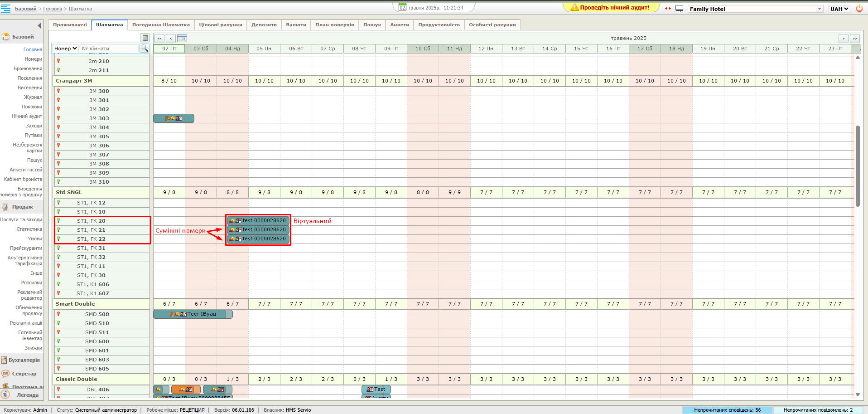
Task: Click the orange power logout icon
Action: click(859, 9)
